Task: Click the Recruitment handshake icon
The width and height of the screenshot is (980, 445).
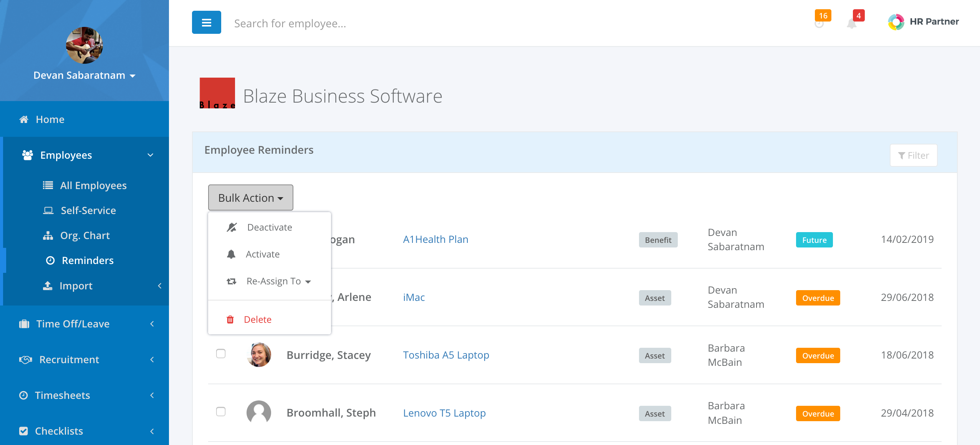Action: coord(26,360)
